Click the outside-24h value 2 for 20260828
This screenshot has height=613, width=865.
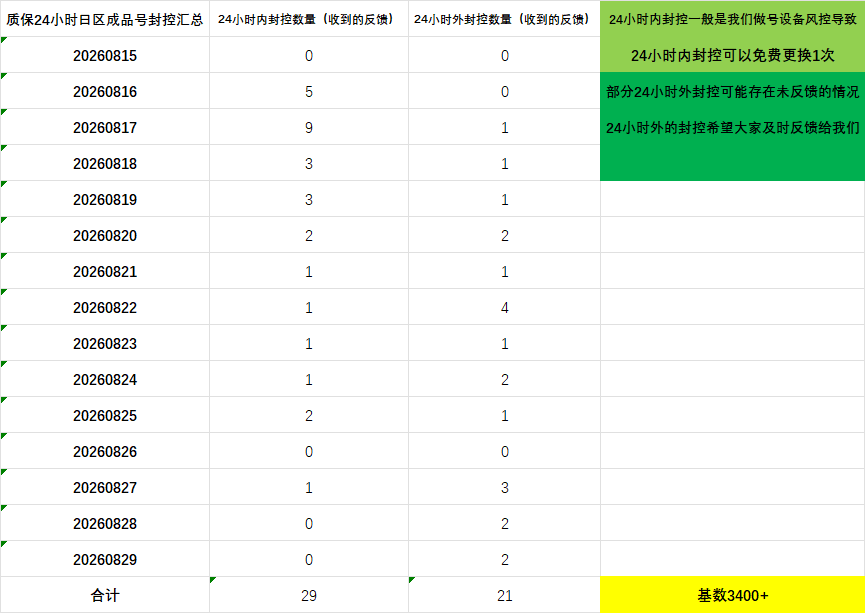[504, 523]
